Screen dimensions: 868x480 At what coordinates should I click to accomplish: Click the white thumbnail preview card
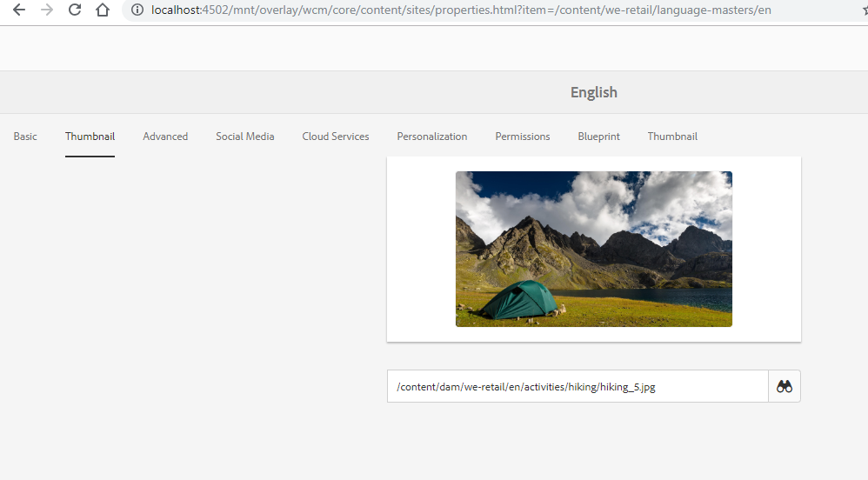point(594,250)
